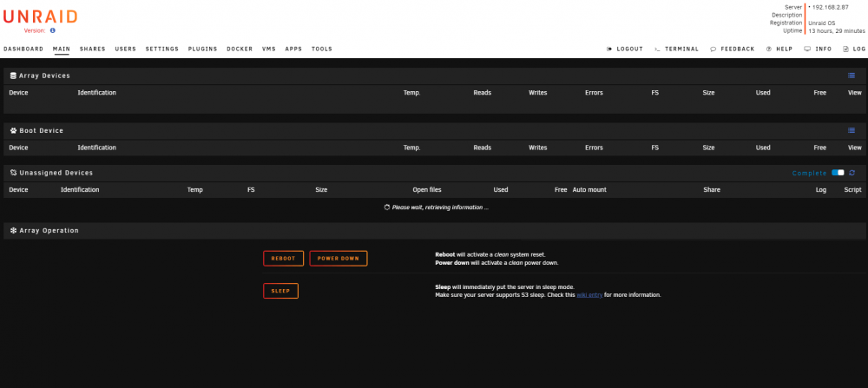868x388 pixels.
Task: Open the Docker tab
Action: tap(240, 49)
